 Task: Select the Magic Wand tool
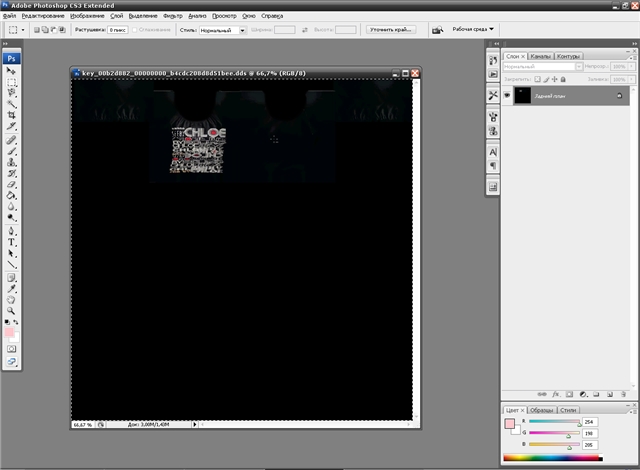tap(12, 104)
